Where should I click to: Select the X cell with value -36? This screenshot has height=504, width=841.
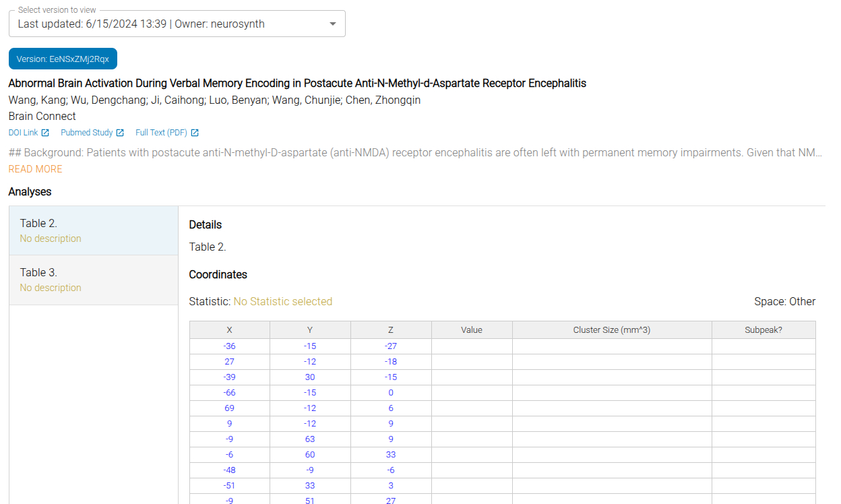point(229,346)
